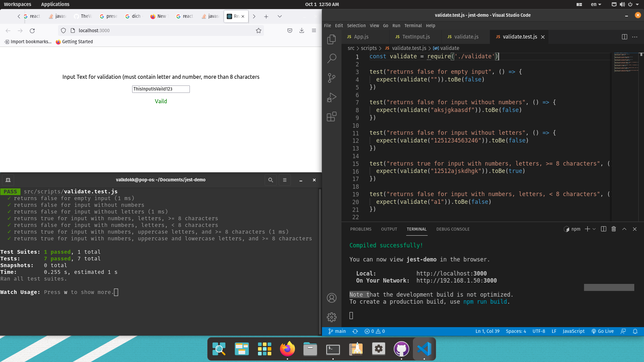Switch to the PROBLEMS tab in panel

tap(361, 229)
